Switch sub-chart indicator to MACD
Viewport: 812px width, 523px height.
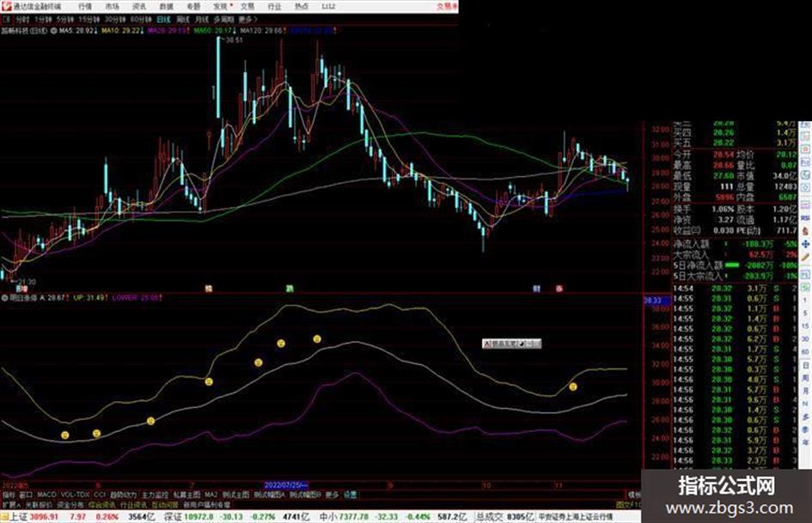46,495
